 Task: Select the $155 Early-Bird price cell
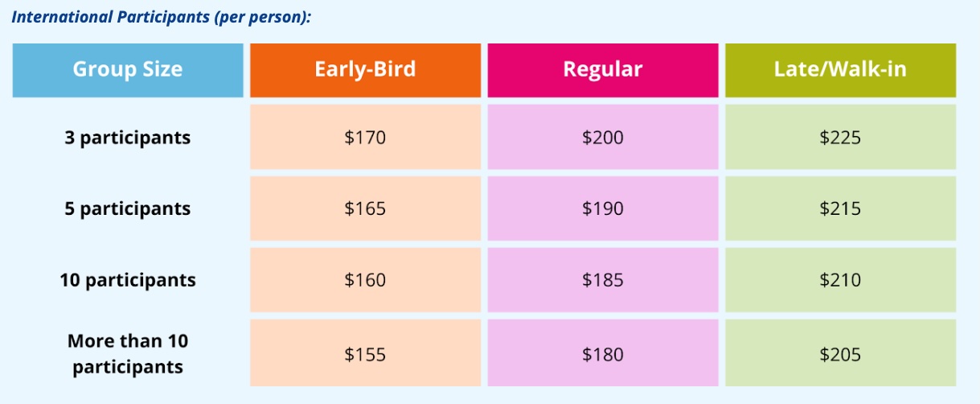(365, 354)
